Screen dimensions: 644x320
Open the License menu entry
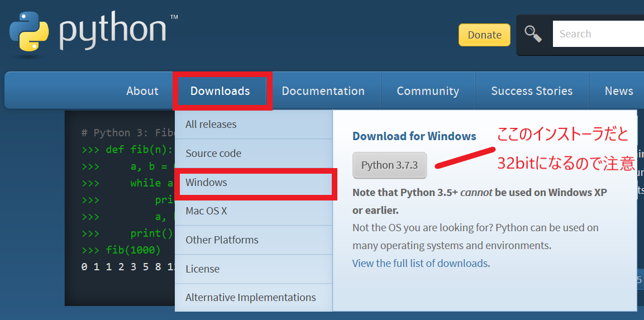click(x=202, y=269)
